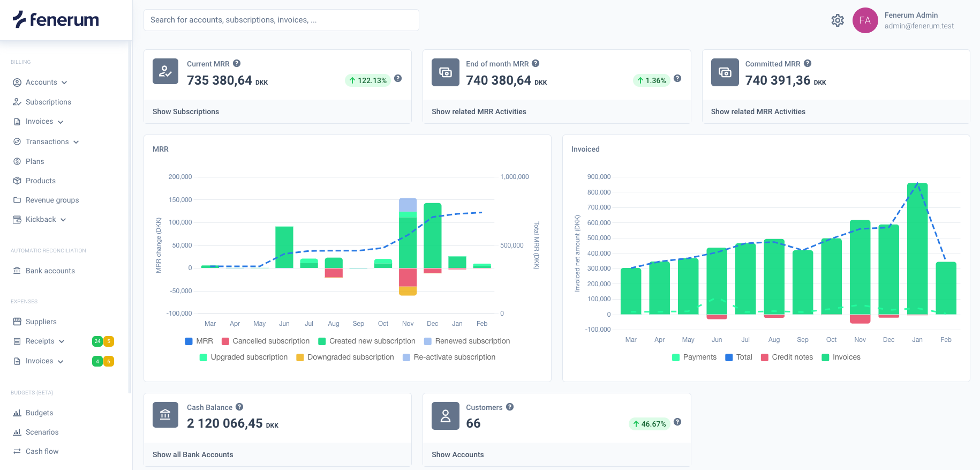Toggle Cancelled subscription legend in MRR chart

coord(266,341)
